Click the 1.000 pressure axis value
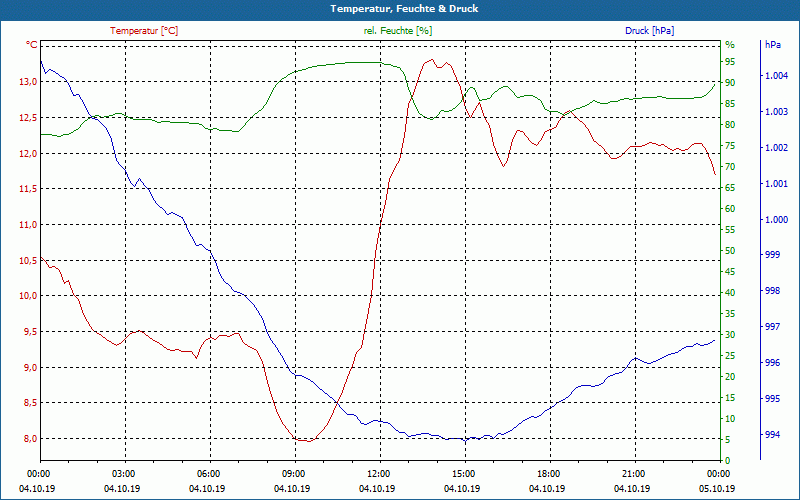800x500 pixels. 777,220
